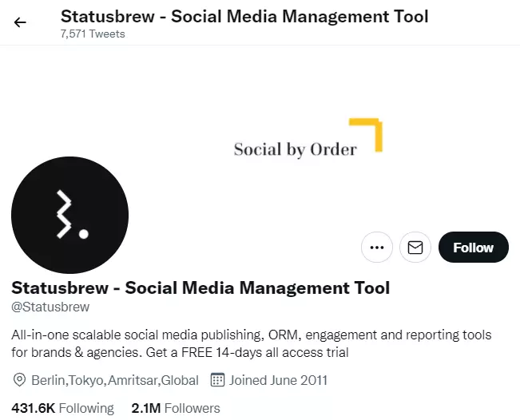
Task: Click the bold profile name below avatar
Action: (200, 287)
